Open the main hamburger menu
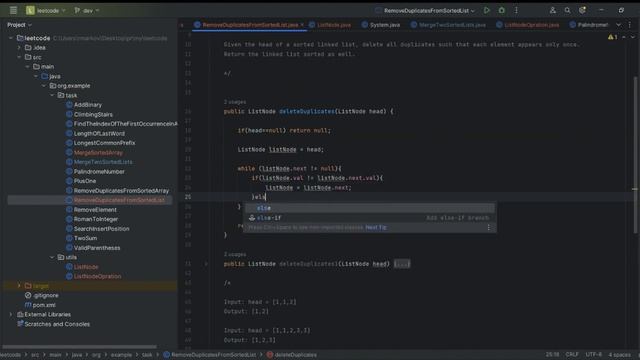 point(13,10)
